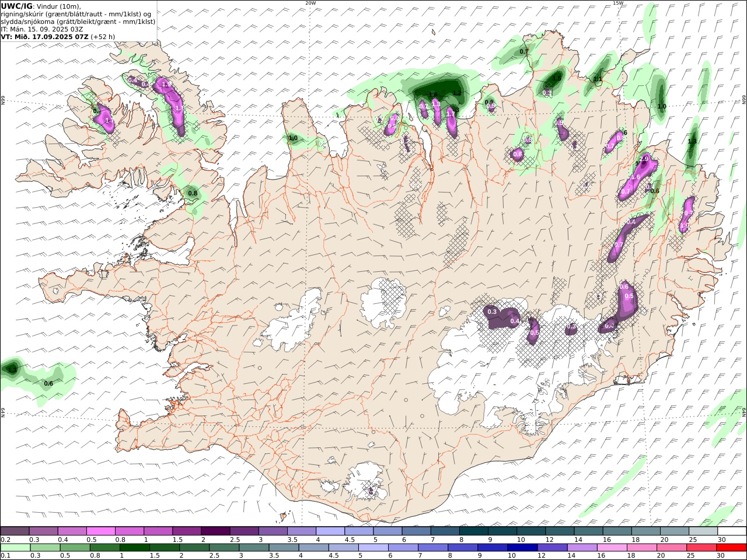This screenshot has height=560, width=747.
Task: Click the bright red 30 swatch in lower legend
Action: (732, 547)
